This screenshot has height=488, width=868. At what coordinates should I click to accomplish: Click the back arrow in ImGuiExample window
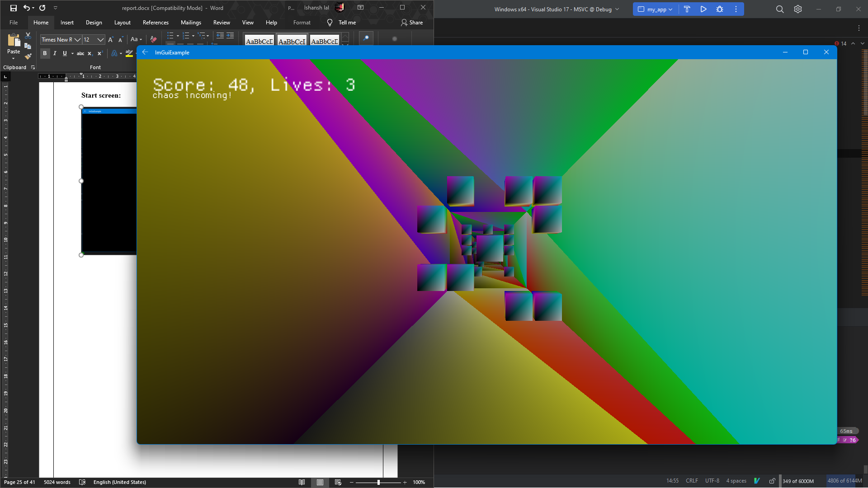point(145,52)
